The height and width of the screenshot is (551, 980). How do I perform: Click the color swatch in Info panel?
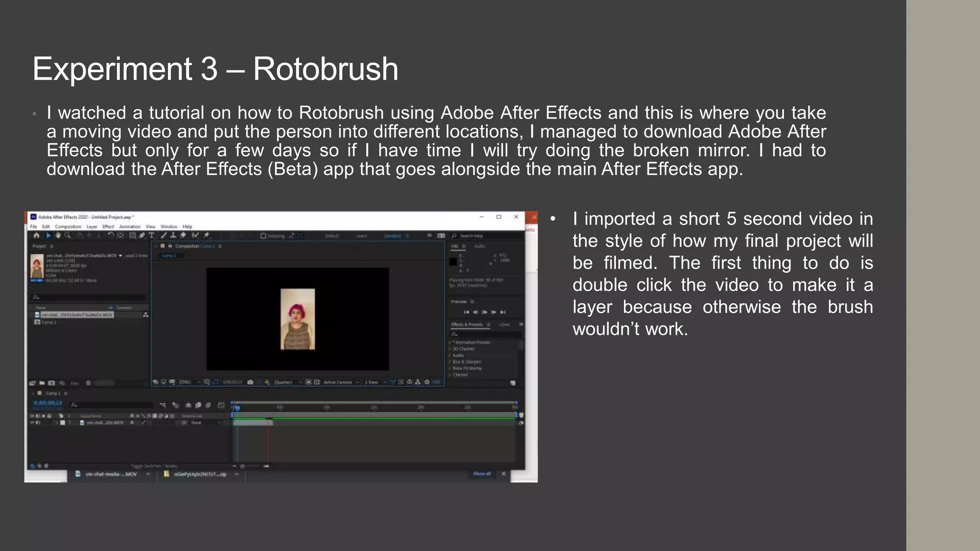tap(453, 262)
